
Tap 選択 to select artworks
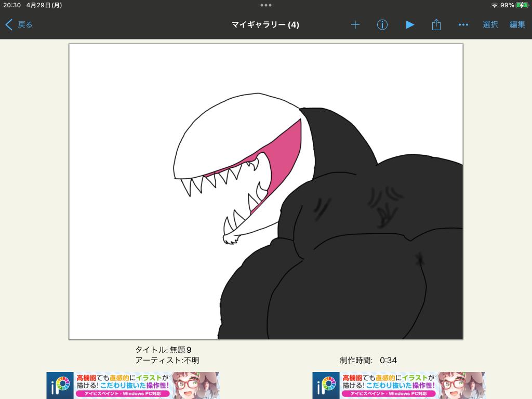point(490,24)
